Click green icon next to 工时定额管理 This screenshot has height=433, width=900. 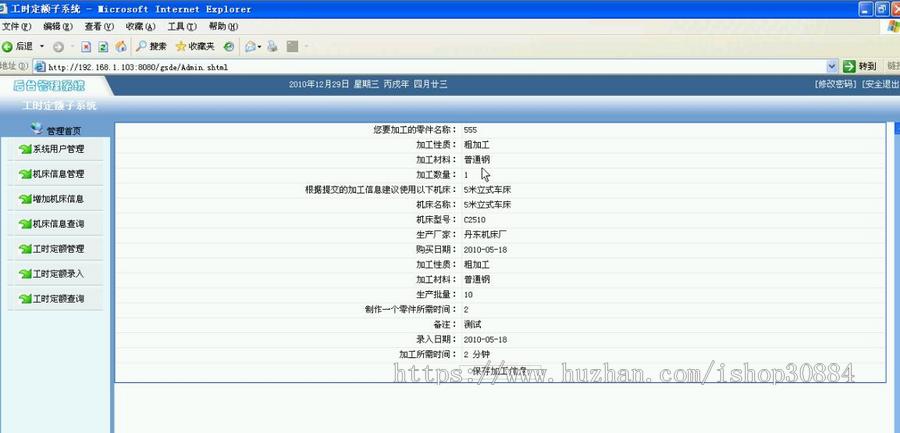(25, 249)
